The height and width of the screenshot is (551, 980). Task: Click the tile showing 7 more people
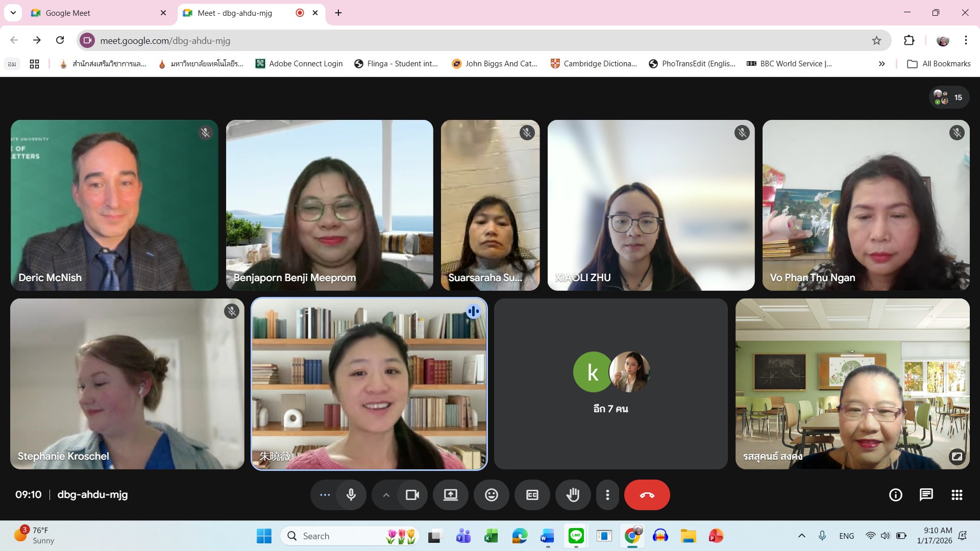pos(610,384)
